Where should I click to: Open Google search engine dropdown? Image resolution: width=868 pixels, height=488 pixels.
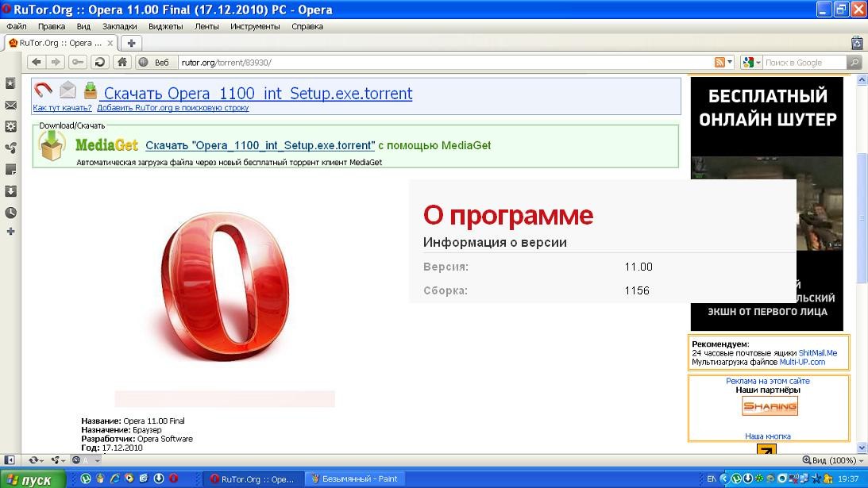(751, 62)
